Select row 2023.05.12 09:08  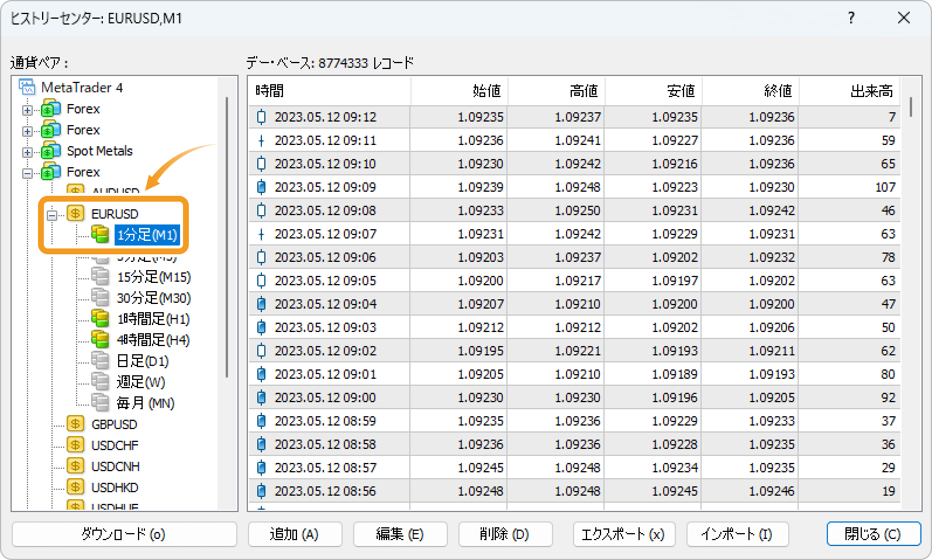tap(575, 210)
